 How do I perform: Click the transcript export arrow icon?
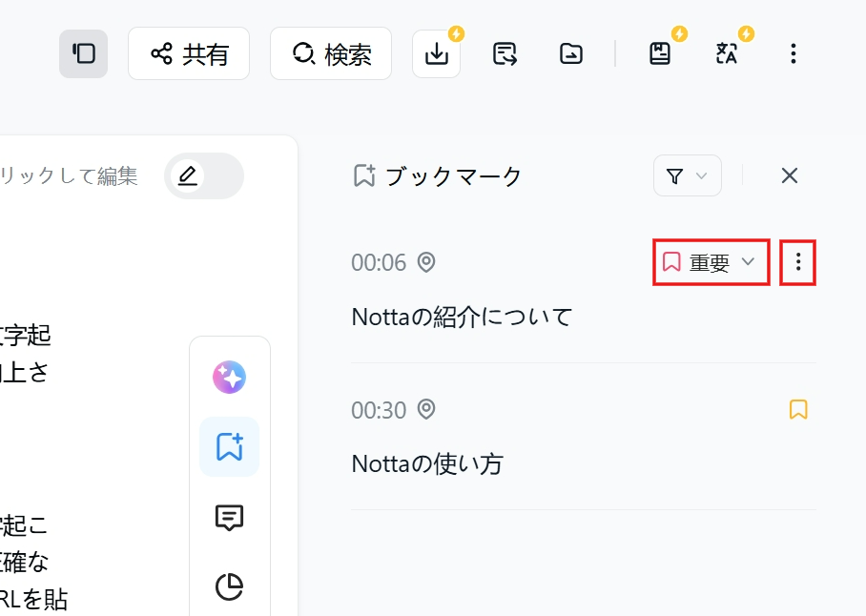click(x=505, y=53)
